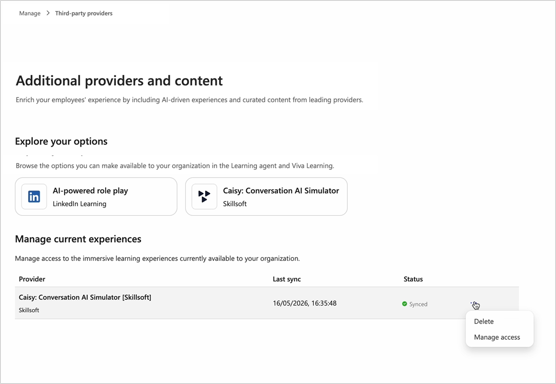Image resolution: width=556 pixels, height=384 pixels.
Task: Open the AI-powered role play card
Action: (96, 196)
